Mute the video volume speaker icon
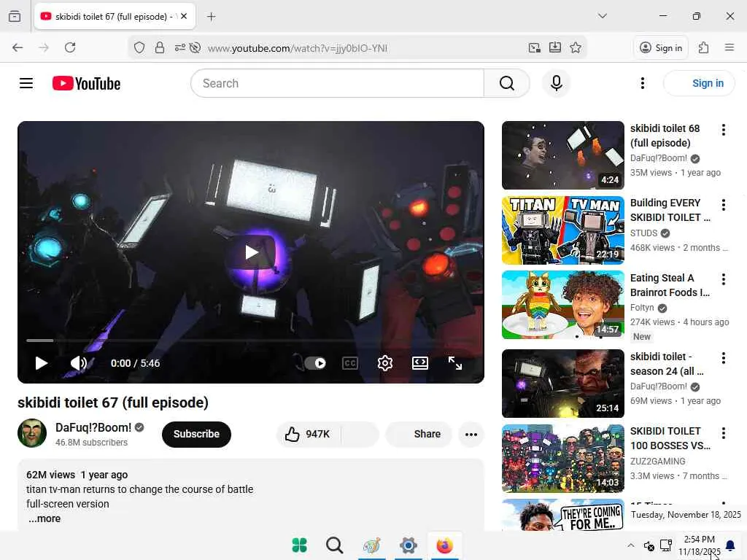Screen dimensions: 747x560 79,363
